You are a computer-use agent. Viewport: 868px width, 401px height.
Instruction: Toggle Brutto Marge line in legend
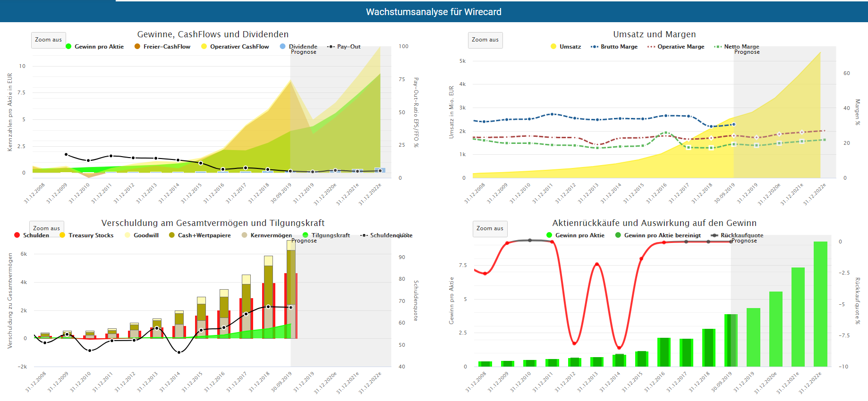(x=619, y=47)
